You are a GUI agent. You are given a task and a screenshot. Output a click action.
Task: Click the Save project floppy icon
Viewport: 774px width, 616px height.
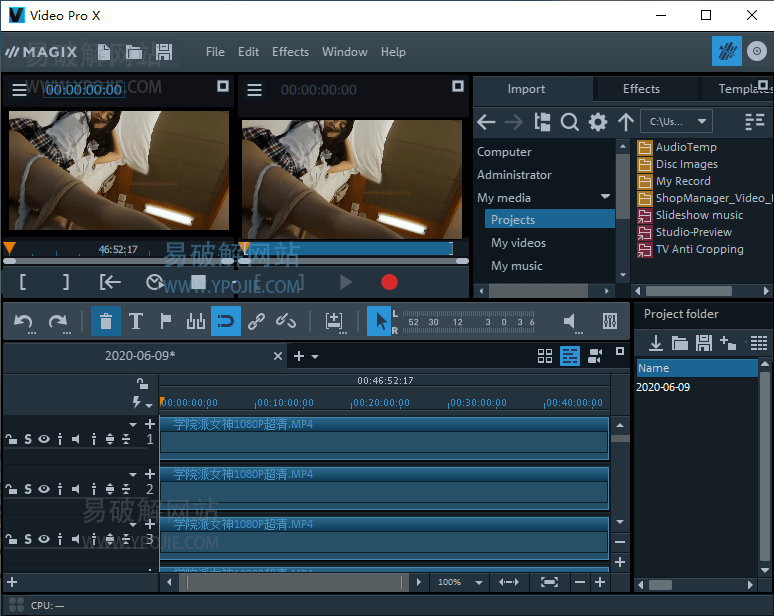[164, 52]
